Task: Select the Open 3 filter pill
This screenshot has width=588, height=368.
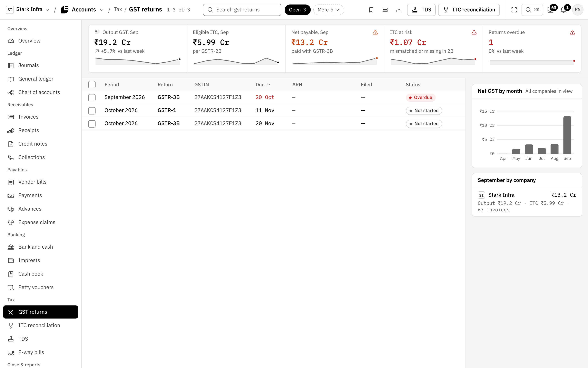Action: (x=297, y=10)
